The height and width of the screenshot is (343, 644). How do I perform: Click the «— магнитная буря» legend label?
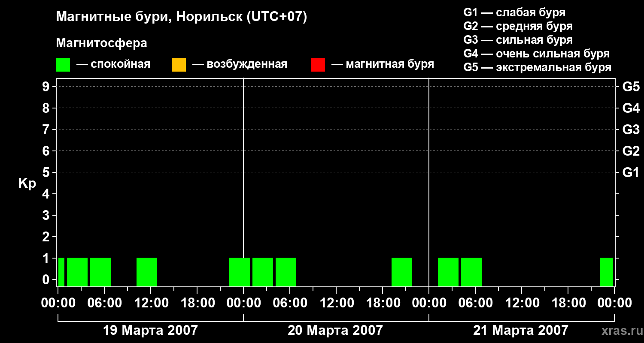(383, 65)
